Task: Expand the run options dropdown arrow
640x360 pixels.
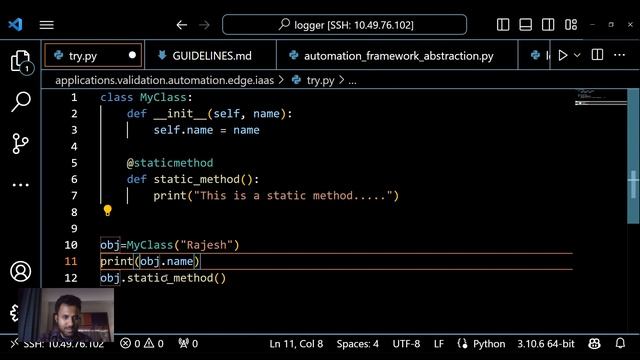Action: click(577, 55)
